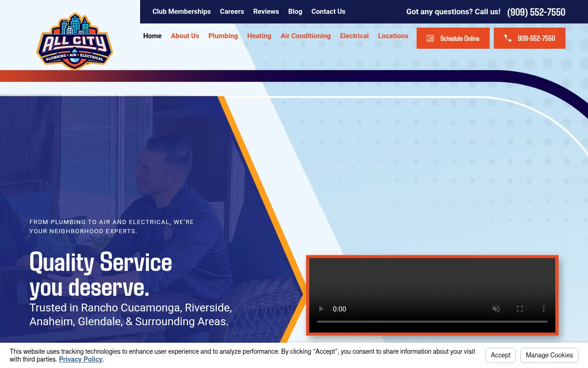This screenshot has height=368, width=588.
Task: Click the 'Trusted in Rancho Cucamonga' subheading
Action: [130, 315]
